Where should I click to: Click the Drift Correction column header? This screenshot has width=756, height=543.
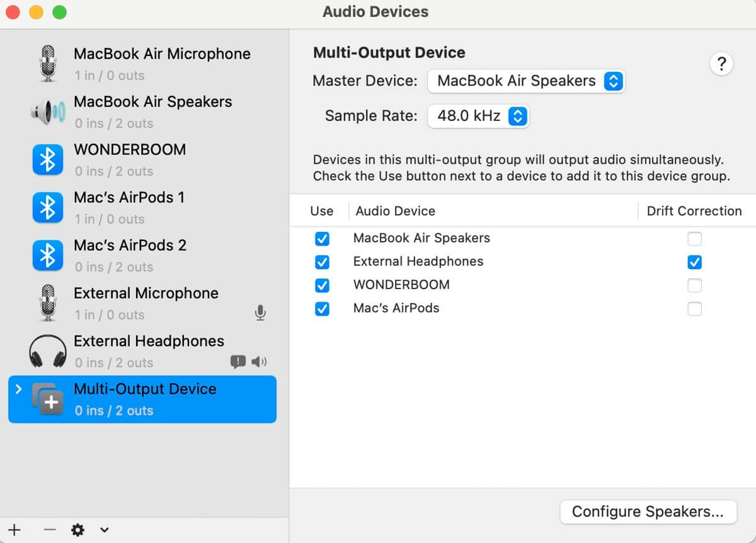694,211
